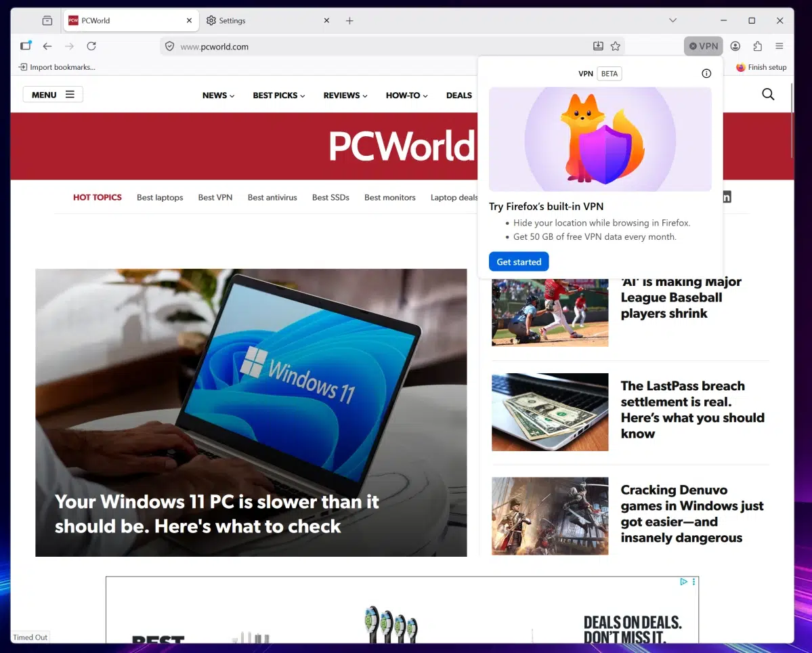Open the extensions puzzle-piece icon

pos(758,46)
